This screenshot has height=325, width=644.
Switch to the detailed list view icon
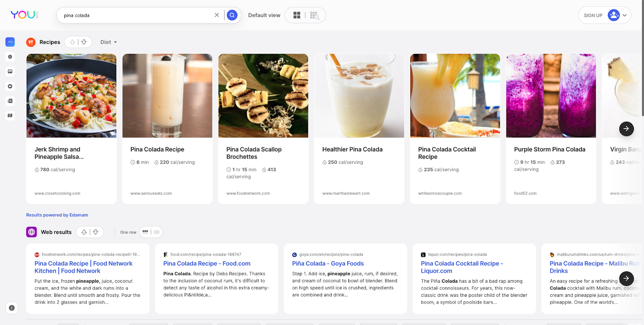[314, 15]
